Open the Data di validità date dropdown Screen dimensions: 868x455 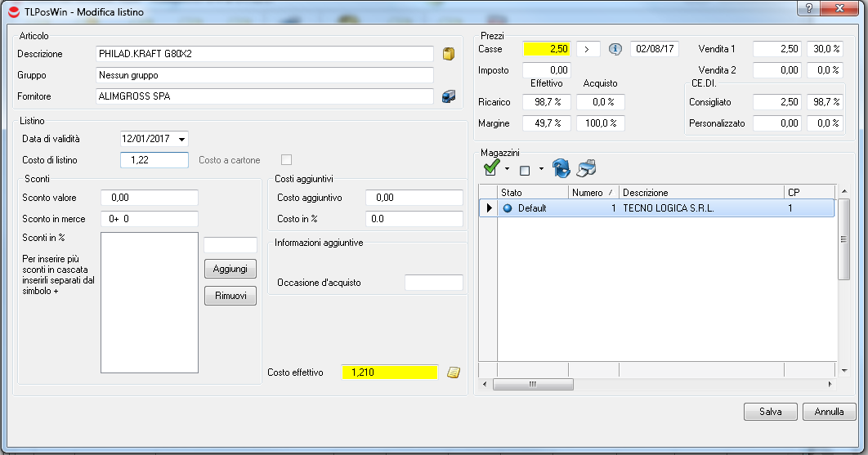click(181, 139)
